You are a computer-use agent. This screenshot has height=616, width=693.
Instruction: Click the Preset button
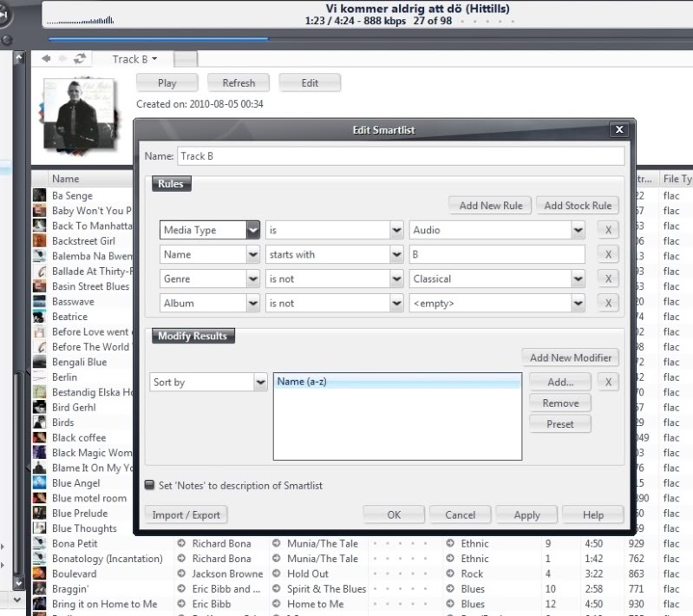click(x=560, y=424)
